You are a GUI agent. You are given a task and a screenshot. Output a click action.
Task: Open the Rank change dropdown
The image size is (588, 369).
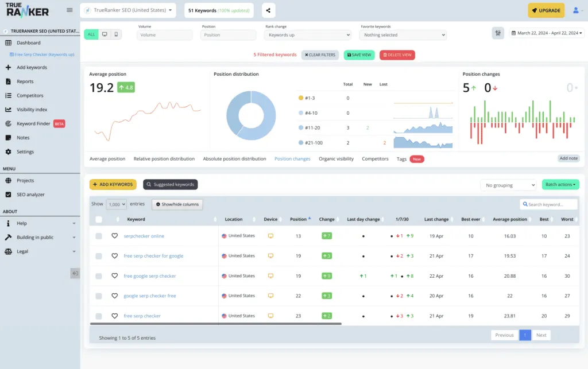tap(308, 35)
